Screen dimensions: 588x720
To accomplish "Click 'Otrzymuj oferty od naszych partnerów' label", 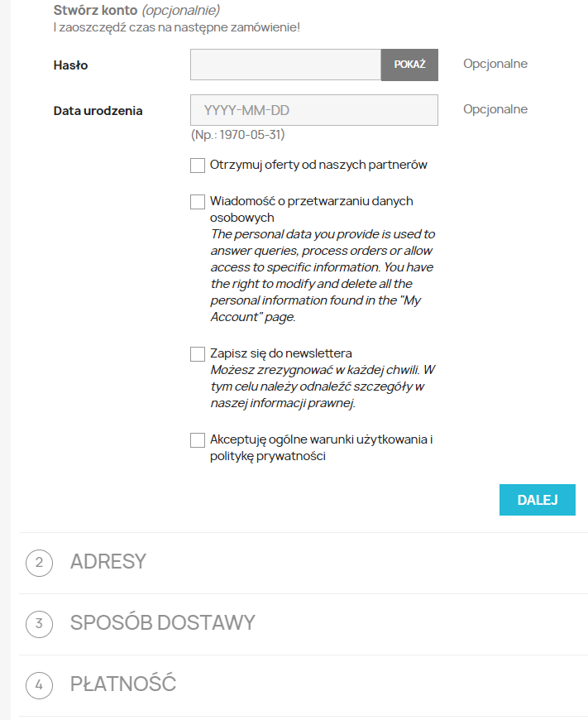I will point(318,165).
